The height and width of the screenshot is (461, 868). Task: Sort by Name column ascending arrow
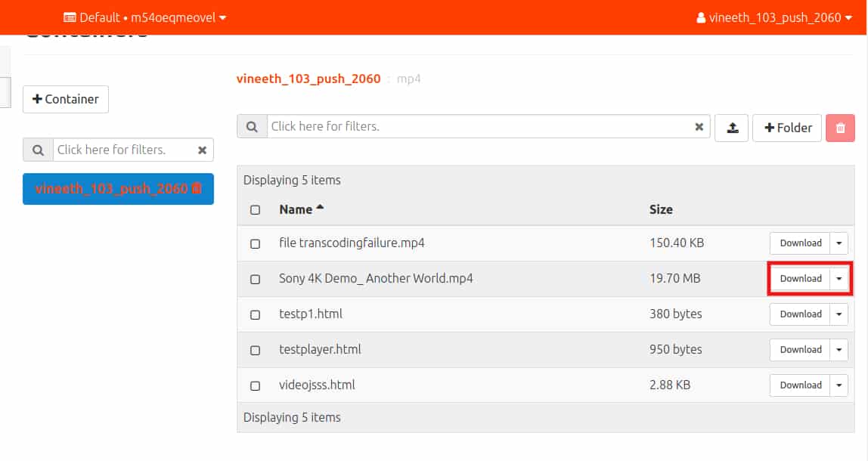click(320, 208)
